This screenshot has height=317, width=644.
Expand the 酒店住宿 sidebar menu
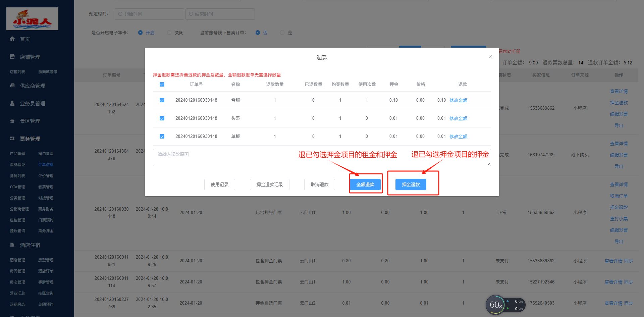[30, 245]
